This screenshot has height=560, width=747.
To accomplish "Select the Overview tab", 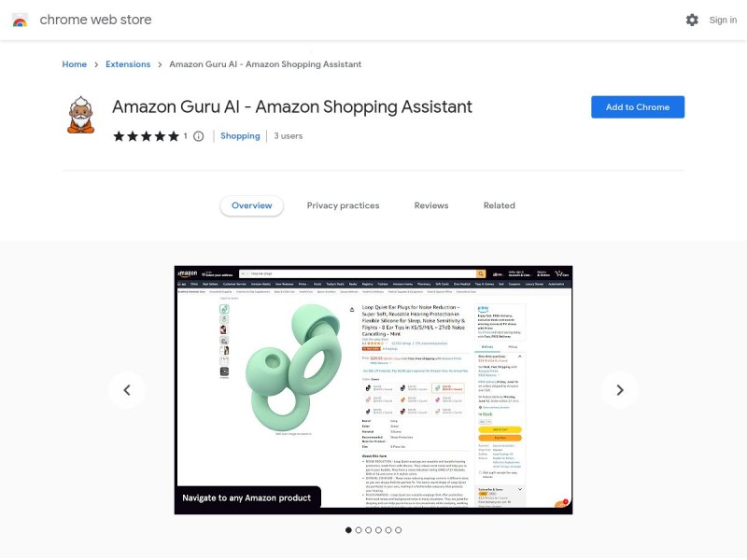I will (x=251, y=205).
